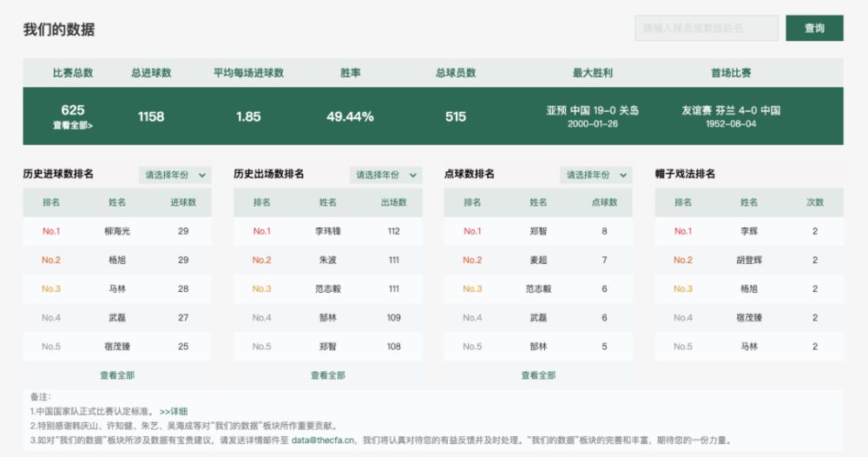868x457 pixels.
Task: Select 李辉 in the hat-trick ranking
Action: tap(749, 232)
